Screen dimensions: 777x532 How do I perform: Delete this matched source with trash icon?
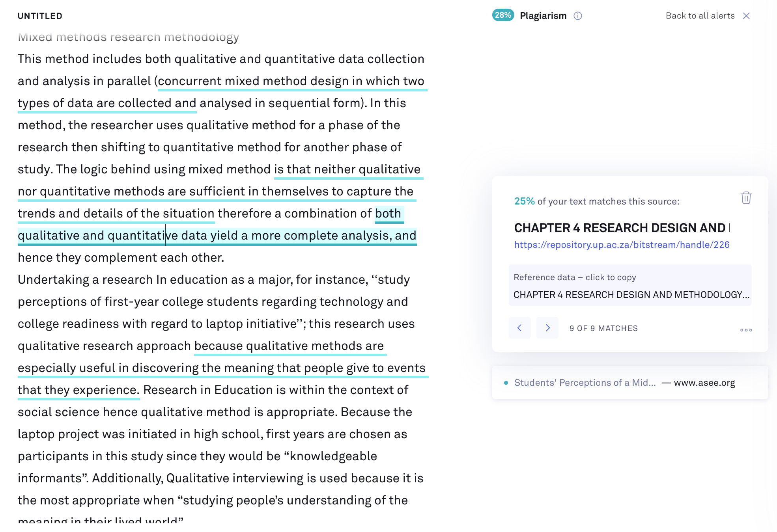[746, 198]
